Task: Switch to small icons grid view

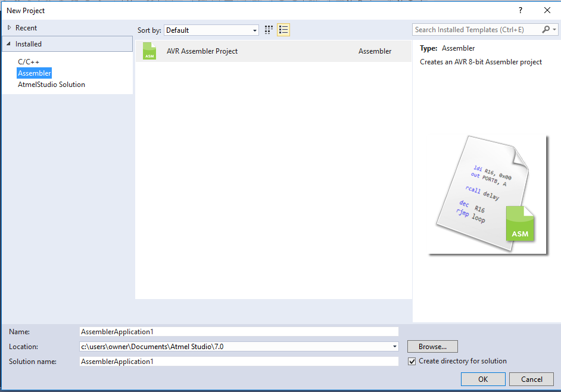Action: 269,30
